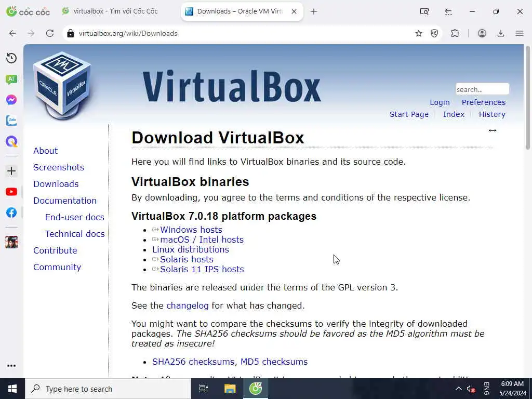532x399 pixels.
Task: Open the taskbar clock and date
Action: point(512,389)
